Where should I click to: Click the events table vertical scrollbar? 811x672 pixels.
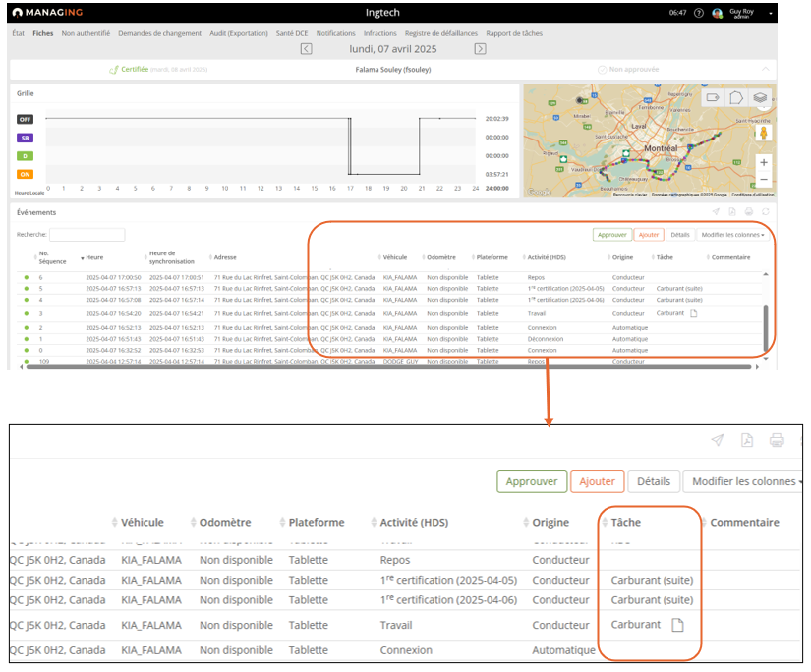coord(767,327)
